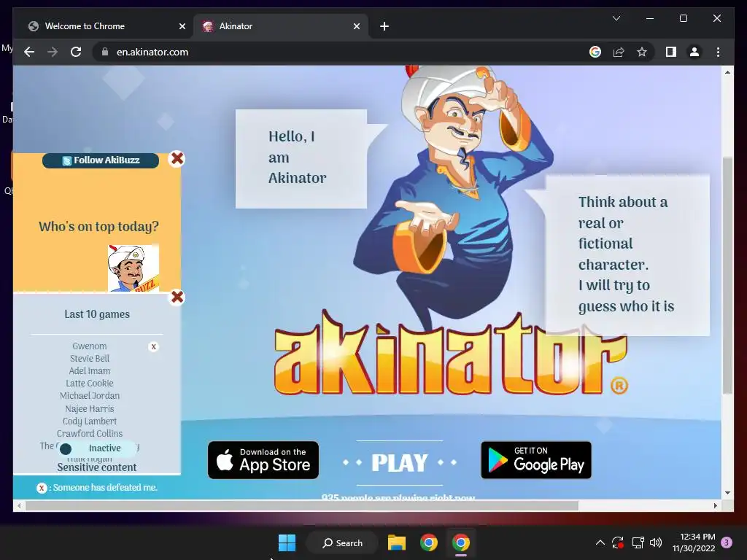This screenshot has width=747, height=560.
Task: Click GET IT ON Google Play badge
Action: 536,460
